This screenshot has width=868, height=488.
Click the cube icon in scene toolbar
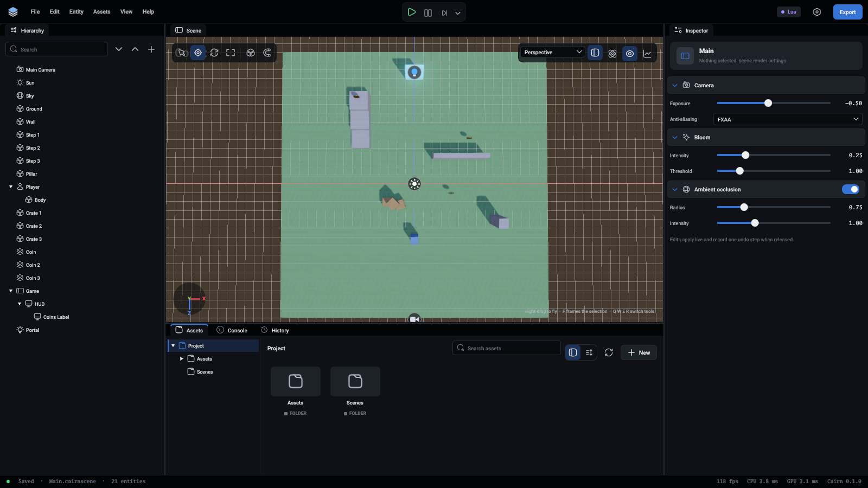[x=251, y=53]
